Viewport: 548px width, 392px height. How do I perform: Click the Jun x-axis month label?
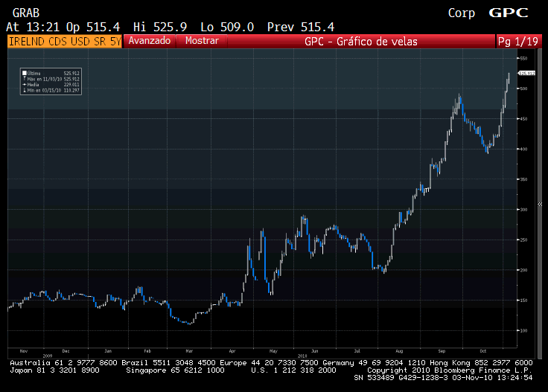pyautogui.click(x=315, y=351)
